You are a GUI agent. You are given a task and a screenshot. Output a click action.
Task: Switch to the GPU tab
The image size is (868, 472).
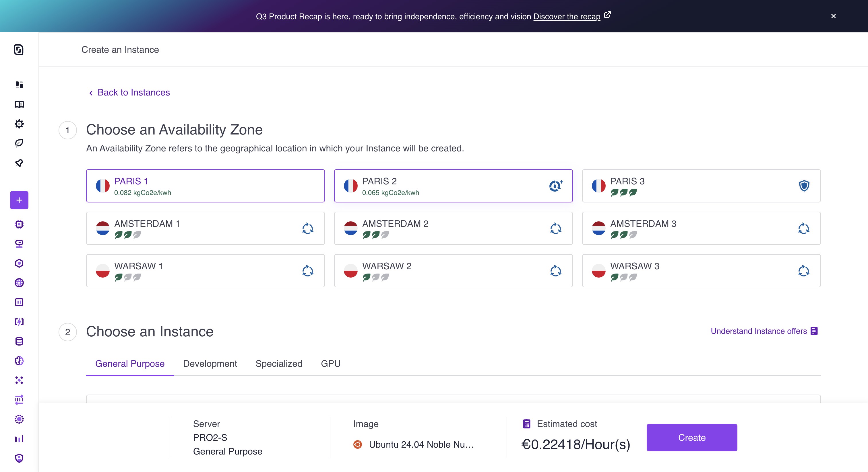(331, 364)
